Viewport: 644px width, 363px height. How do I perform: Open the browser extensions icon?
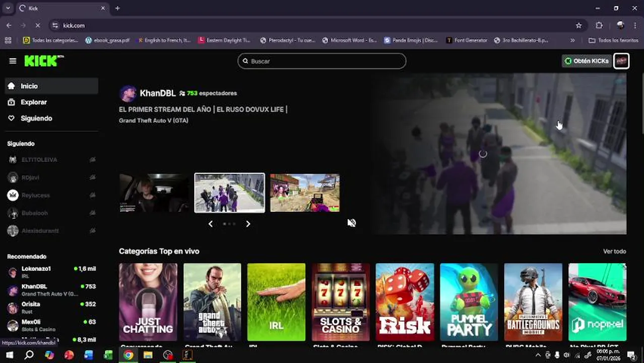[x=599, y=25]
